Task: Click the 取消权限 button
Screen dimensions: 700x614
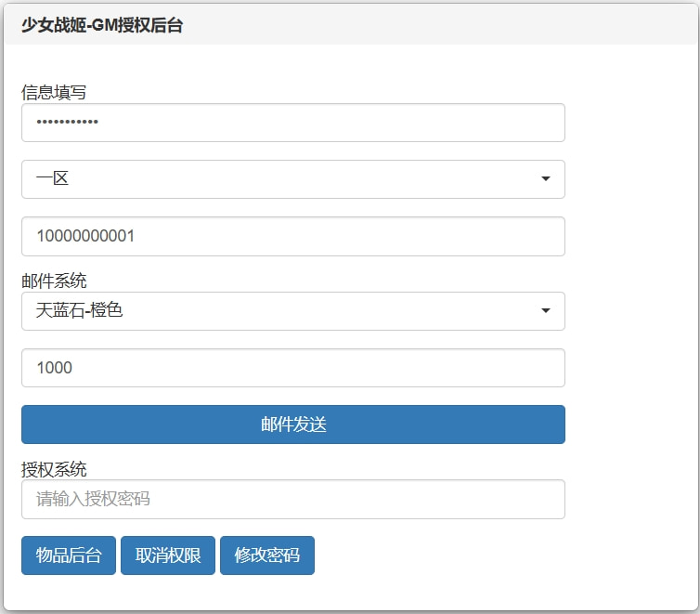Action: pyautogui.click(x=168, y=555)
